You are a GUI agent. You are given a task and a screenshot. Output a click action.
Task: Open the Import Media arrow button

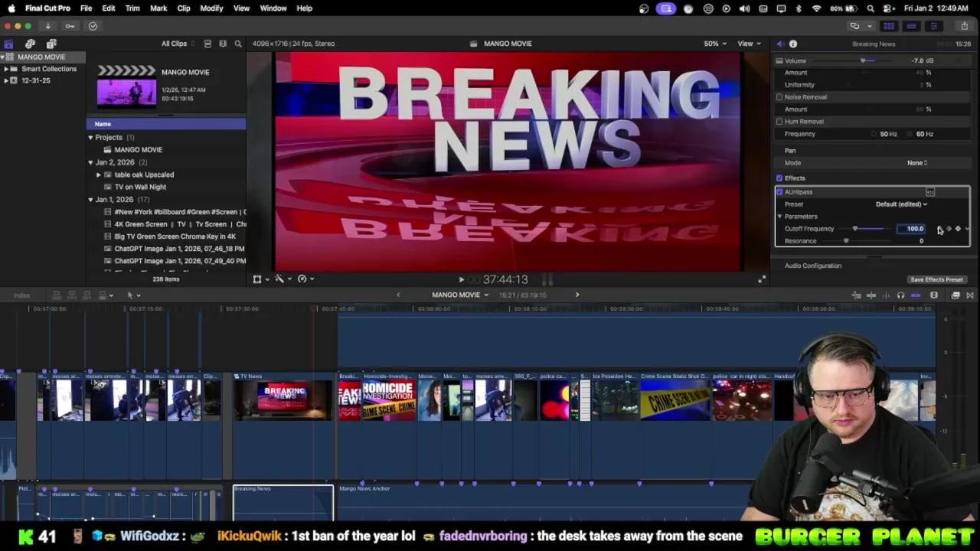(47, 26)
